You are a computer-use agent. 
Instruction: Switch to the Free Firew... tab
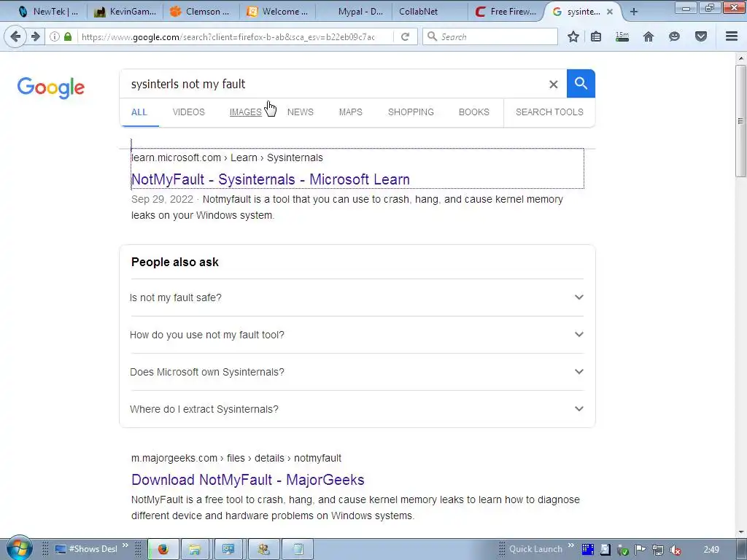tap(506, 12)
